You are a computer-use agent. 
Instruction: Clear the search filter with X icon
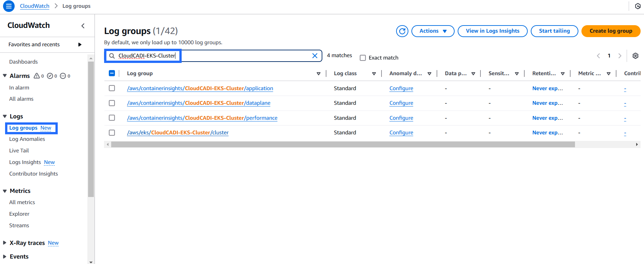click(315, 56)
